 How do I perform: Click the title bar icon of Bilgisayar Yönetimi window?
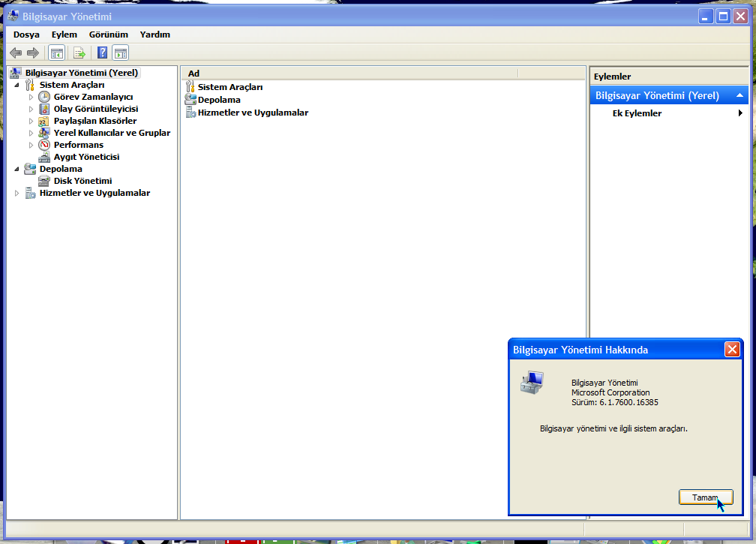(x=13, y=16)
